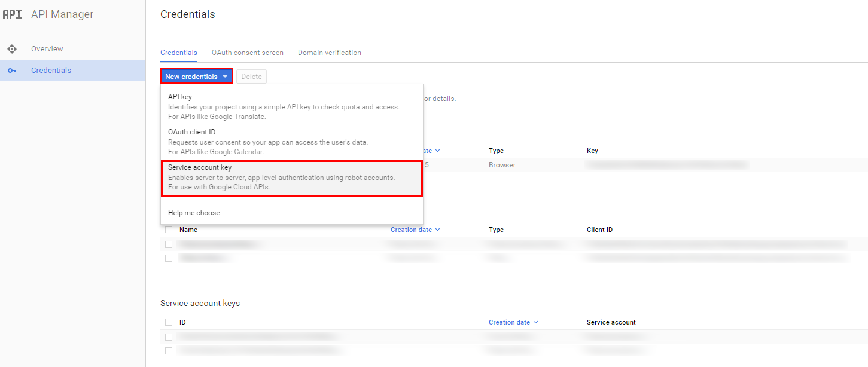868x367 pixels.
Task: Click the API logo icon
Action: click(12, 14)
